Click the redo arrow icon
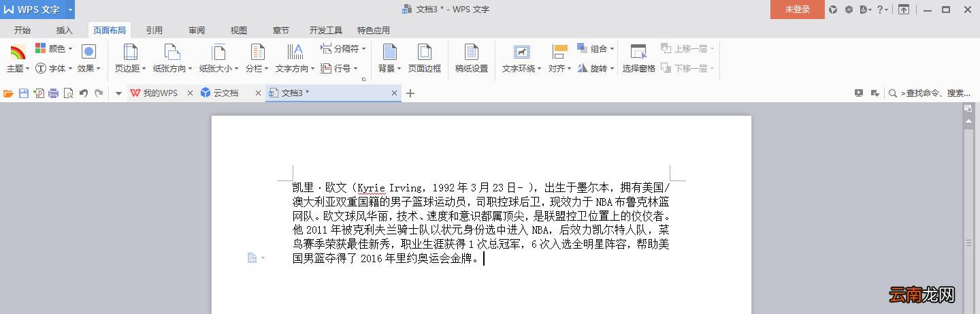Screen dimensions: 980x314 coord(99,93)
